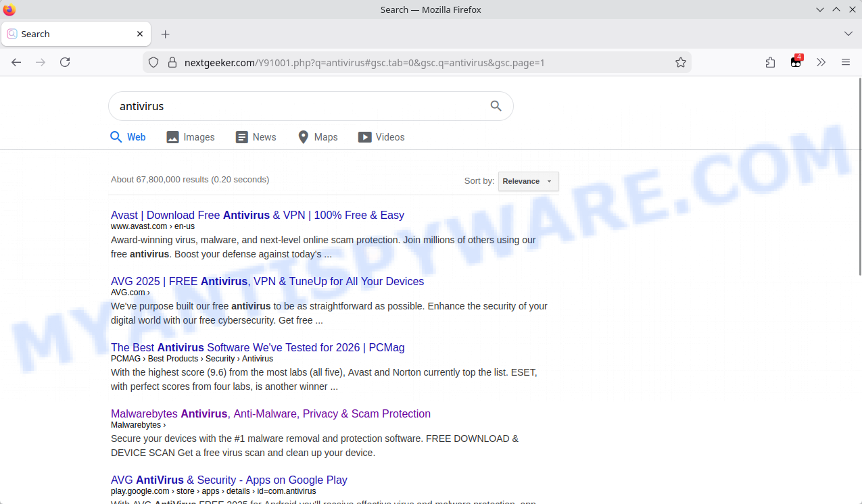Reload the current page
862x504 pixels.
coord(65,62)
